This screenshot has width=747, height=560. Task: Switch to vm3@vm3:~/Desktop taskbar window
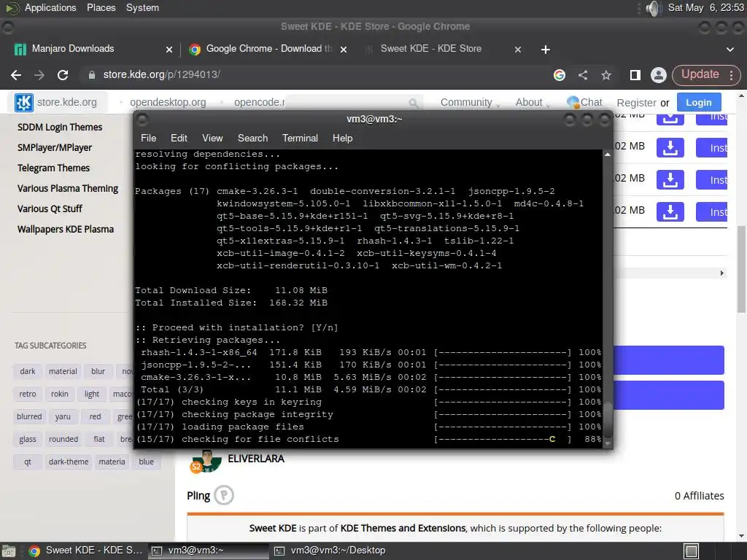pyautogui.click(x=332, y=551)
